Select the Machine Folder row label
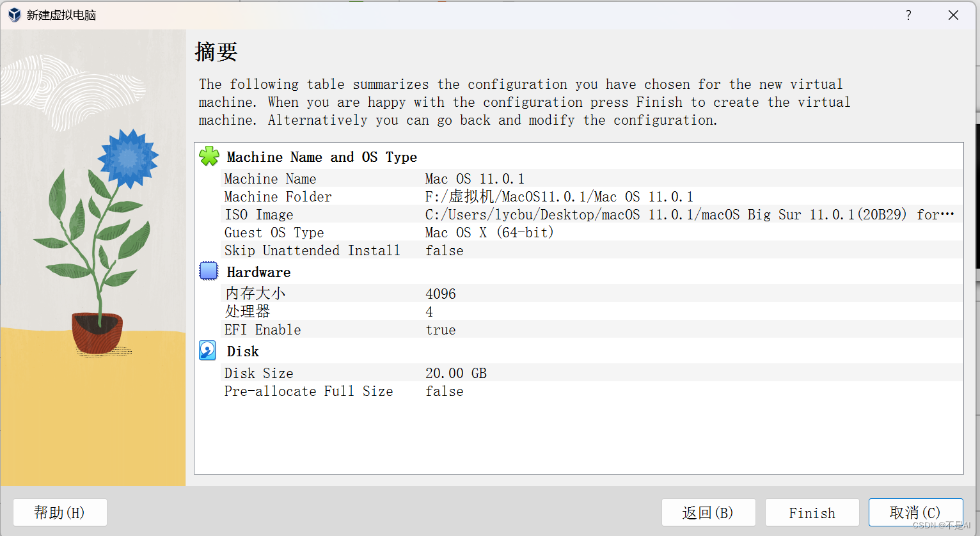Image resolution: width=980 pixels, height=536 pixels. [x=278, y=197]
